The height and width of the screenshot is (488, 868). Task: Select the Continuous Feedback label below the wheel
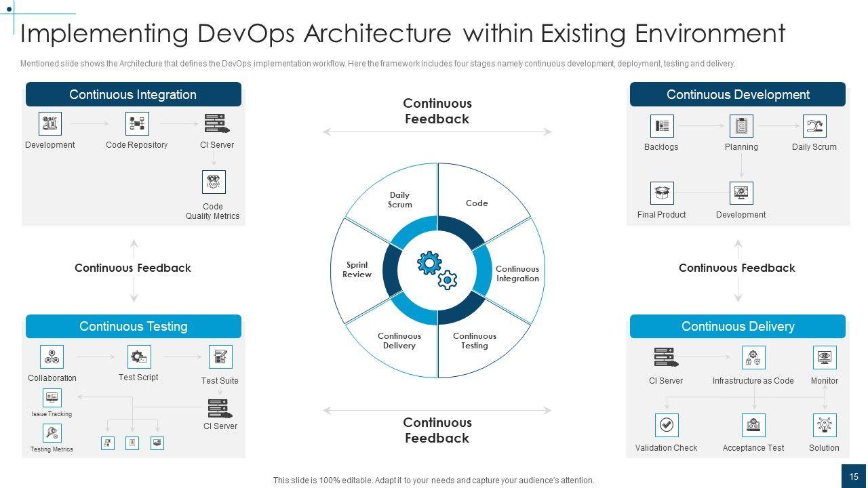coord(437,430)
